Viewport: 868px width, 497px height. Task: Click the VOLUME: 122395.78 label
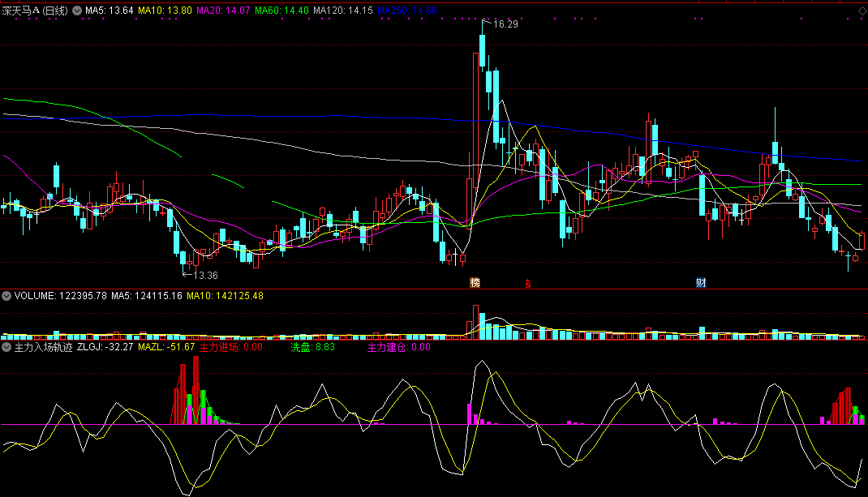(x=60, y=296)
